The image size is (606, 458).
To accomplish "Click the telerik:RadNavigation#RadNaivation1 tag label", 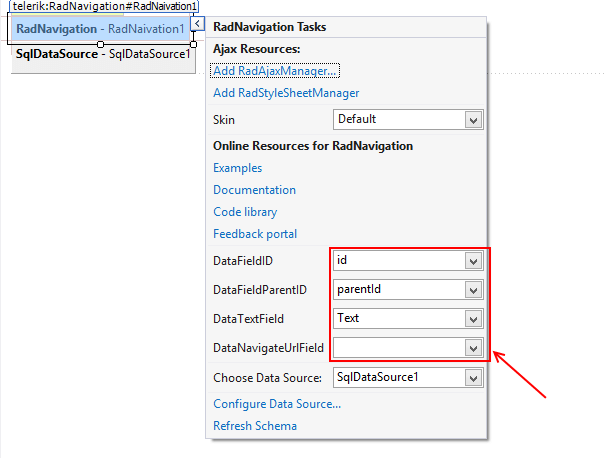I will pos(104,6).
